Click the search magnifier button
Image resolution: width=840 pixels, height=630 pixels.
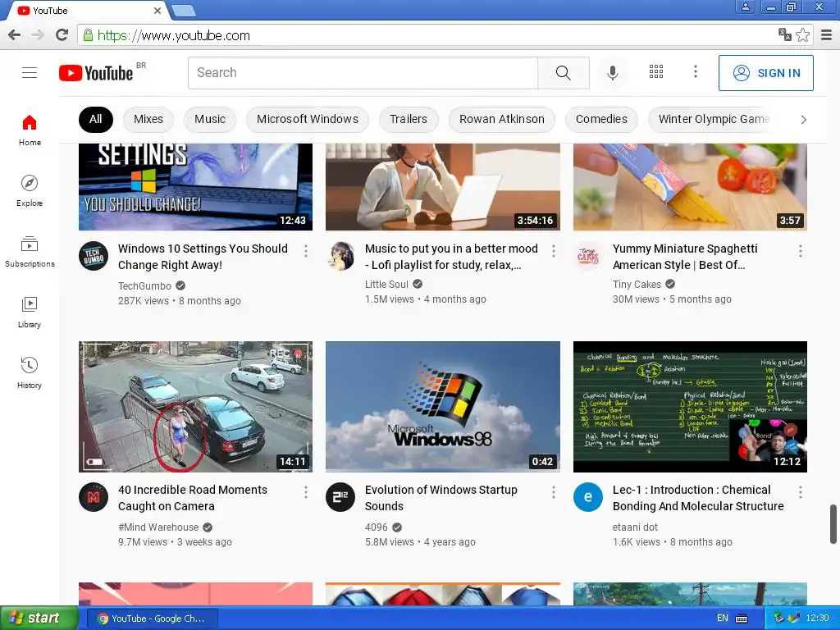click(563, 73)
